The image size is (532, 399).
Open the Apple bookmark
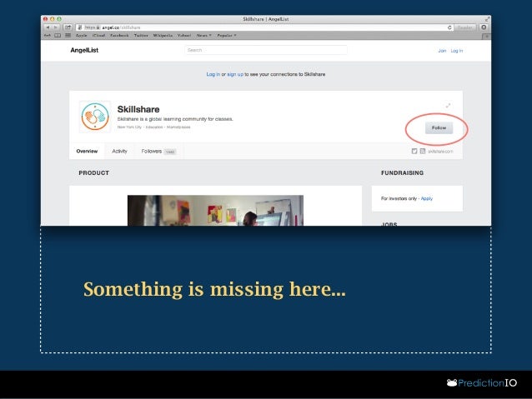pos(81,35)
